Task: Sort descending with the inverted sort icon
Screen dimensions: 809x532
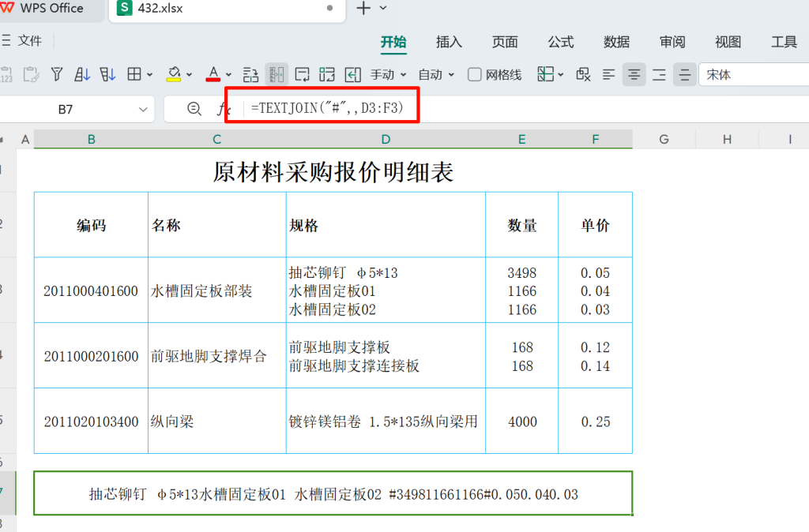Action: coord(107,75)
